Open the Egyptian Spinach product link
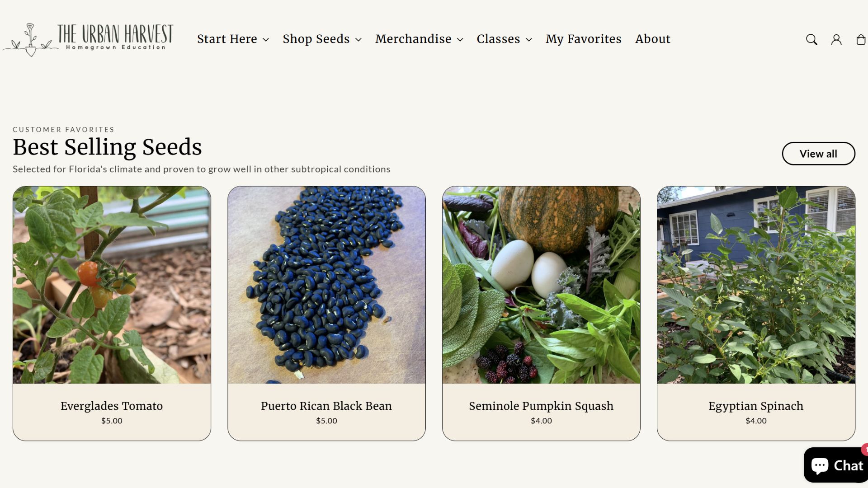This screenshot has height=488, width=868. [756, 406]
